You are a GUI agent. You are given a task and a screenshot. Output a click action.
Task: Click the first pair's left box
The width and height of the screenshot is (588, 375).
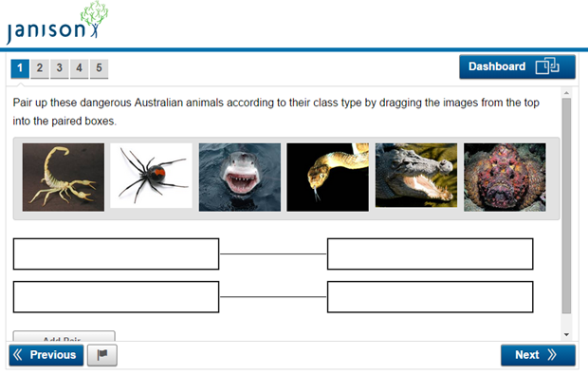pos(117,253)
